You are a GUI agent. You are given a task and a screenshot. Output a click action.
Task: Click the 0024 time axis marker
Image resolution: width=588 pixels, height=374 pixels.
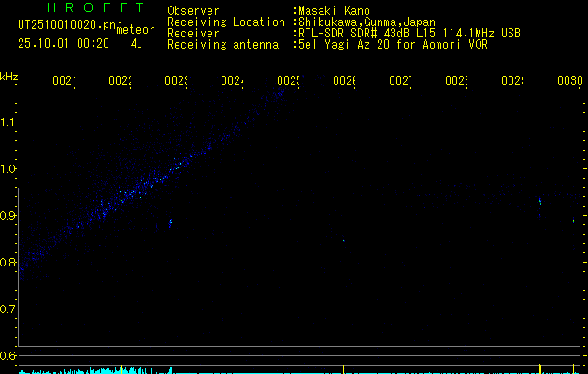(x=232, y=80)
